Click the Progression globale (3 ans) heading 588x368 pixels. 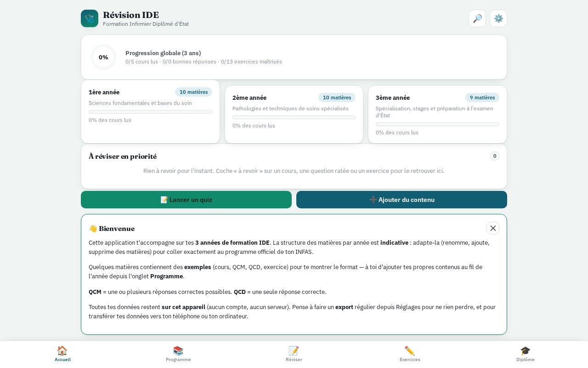[x=163, y=53]
